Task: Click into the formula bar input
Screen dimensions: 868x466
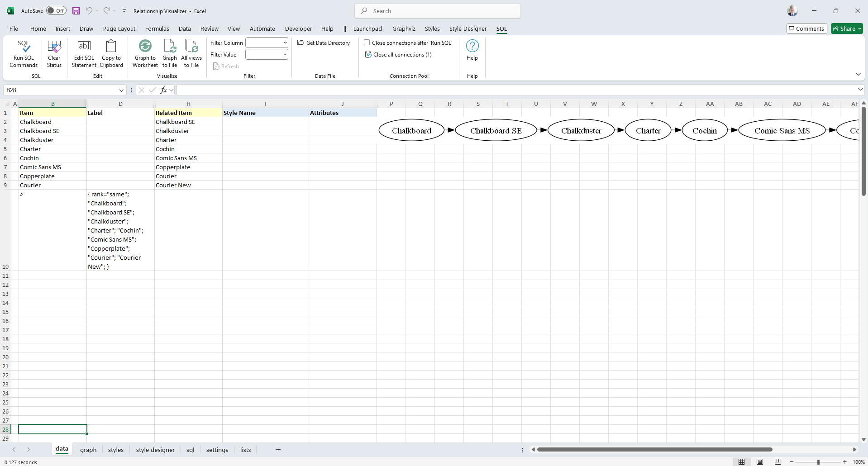Action: (x=516, y=90)
